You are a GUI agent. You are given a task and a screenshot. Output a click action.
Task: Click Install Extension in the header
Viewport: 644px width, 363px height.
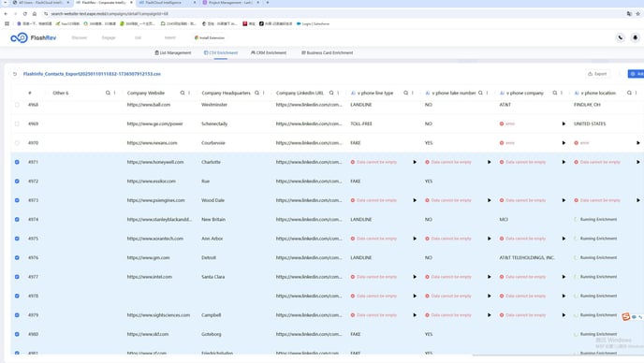click(210, 37)
